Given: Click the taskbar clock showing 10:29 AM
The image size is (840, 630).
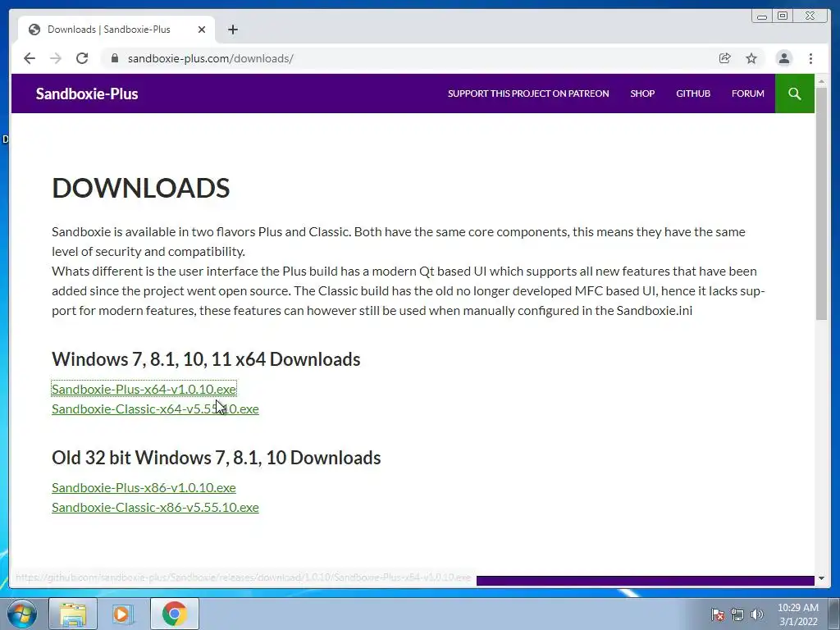Looking at the screenshot, I should point(797,614).
